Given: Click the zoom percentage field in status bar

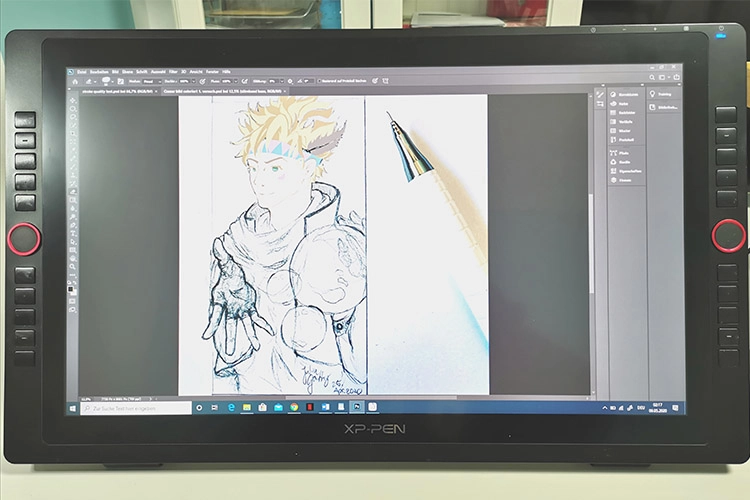Looking at the screenshot, I should click(87, 399).
